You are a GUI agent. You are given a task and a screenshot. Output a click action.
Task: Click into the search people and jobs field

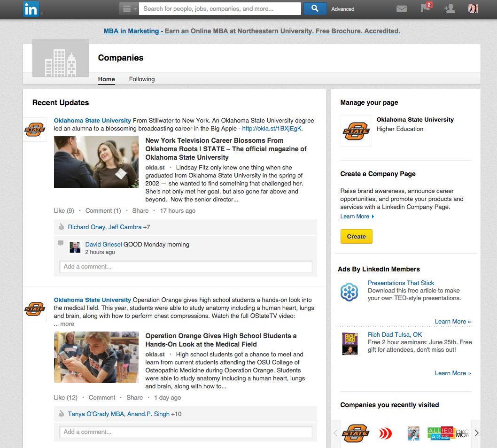click(x=220, y=9)
